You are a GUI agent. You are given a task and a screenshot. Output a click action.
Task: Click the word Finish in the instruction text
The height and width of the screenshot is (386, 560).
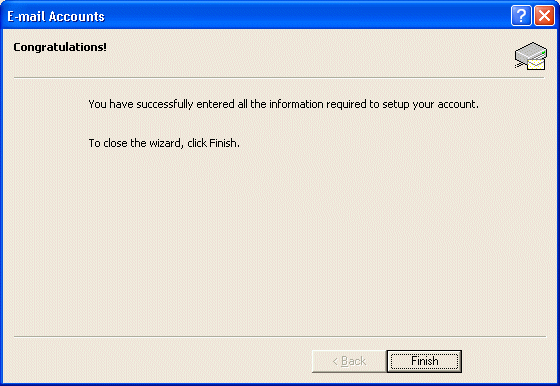coord(223,143)
